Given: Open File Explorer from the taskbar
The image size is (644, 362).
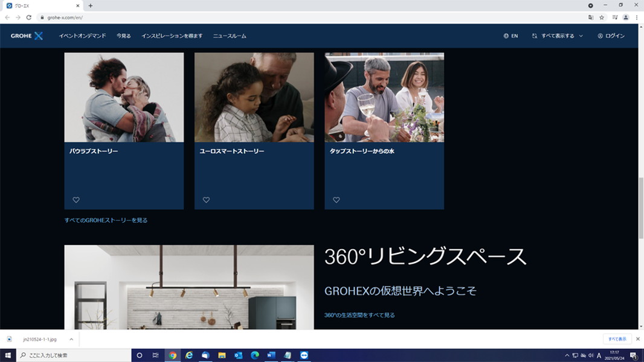Looking at the screenshot, I should pos(222,355).
